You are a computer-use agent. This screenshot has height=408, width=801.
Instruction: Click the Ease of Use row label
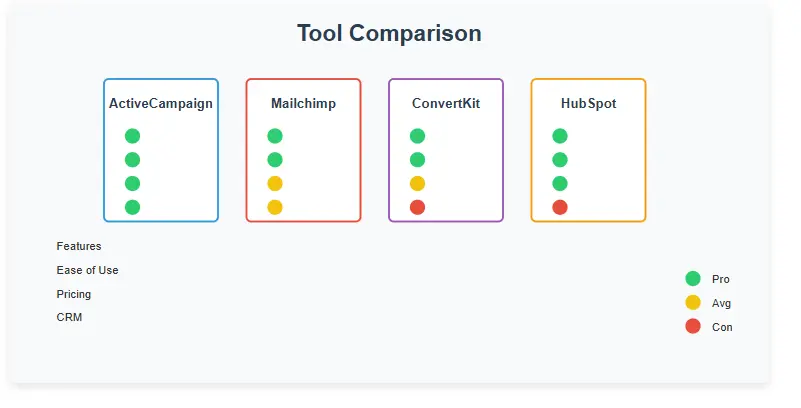click(x=87, y=270)
